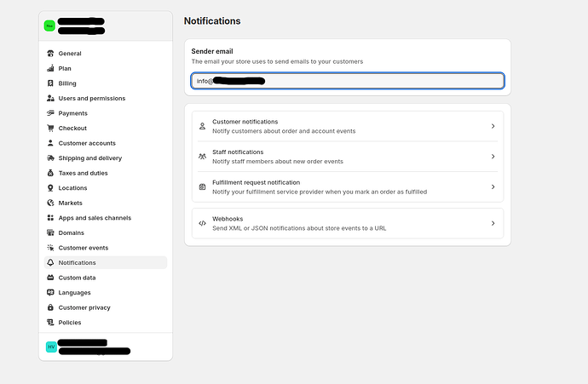Click the Webhooks code icon
588x384 pixels.
click(202, 223)
